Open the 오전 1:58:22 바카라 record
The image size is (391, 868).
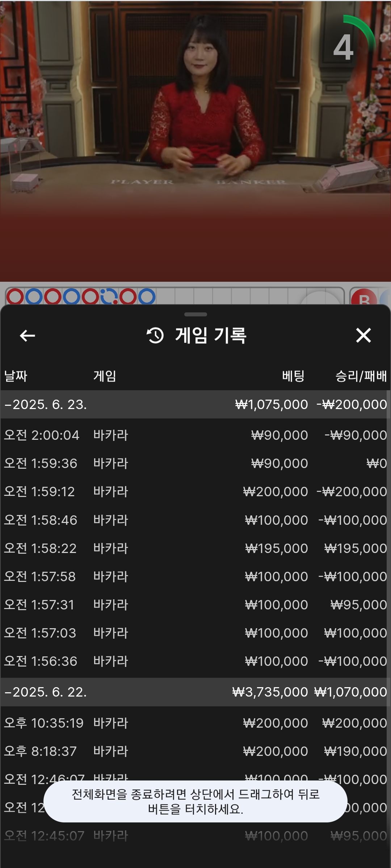pyautogui.click(x=195, y=548)
